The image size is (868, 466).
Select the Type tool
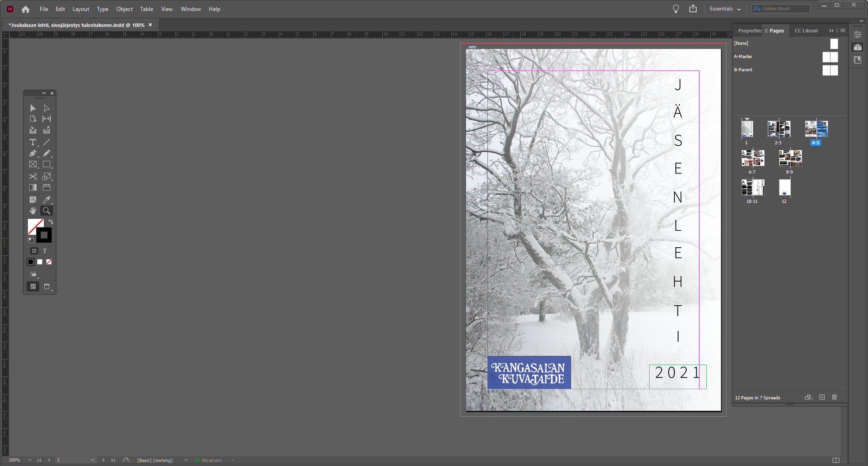pyautogui.click(x=32, y=142)
